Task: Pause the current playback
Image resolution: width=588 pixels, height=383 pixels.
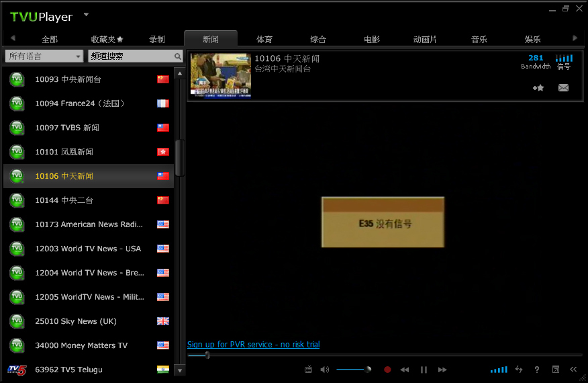Action: (424, 370)
